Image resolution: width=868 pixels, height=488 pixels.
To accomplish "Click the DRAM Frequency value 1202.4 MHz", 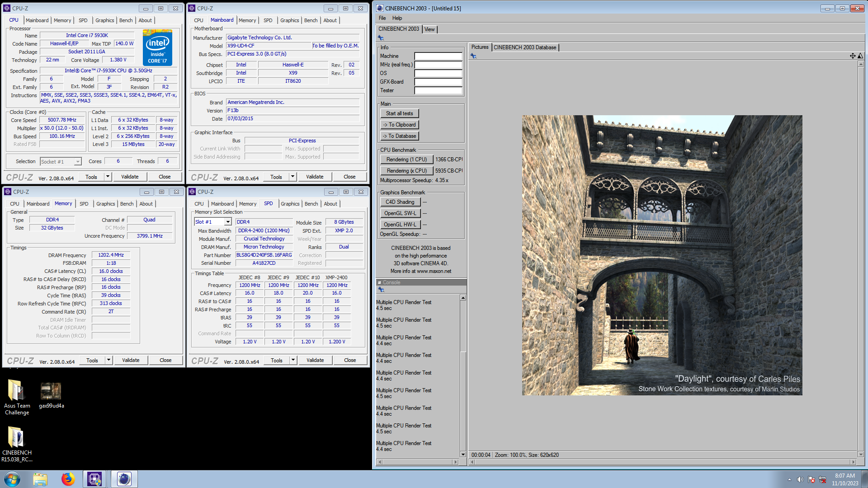I will (111, 255).
